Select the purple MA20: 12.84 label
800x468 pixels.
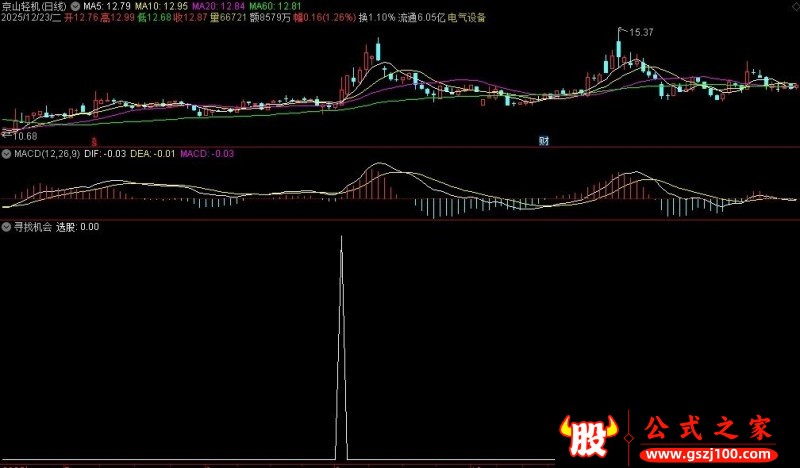218,7
